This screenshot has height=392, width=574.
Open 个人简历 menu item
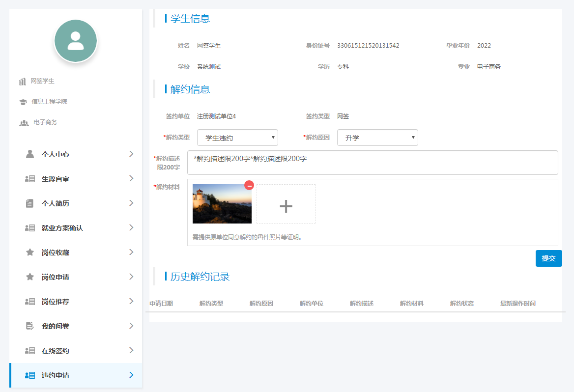[x=76, y=203]
